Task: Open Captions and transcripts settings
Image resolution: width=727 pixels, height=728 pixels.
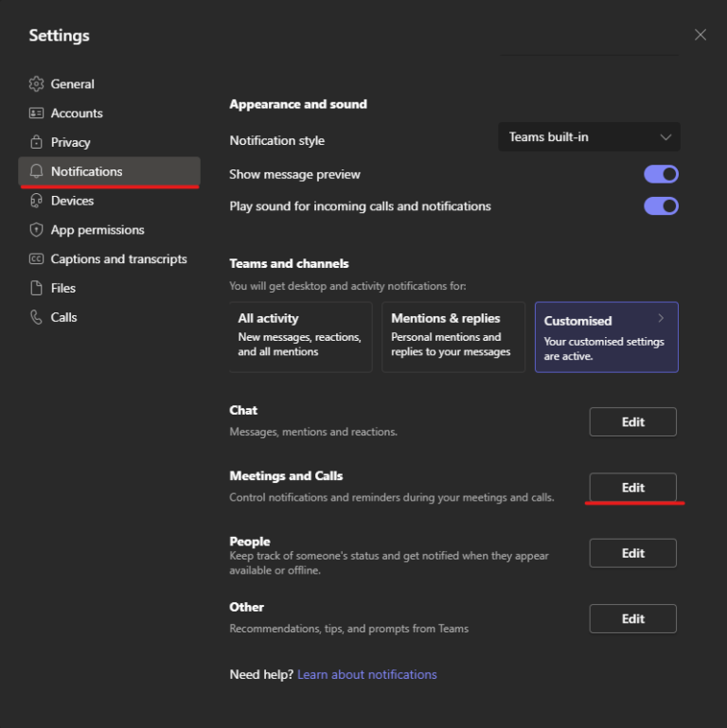Action: (109, 258)
